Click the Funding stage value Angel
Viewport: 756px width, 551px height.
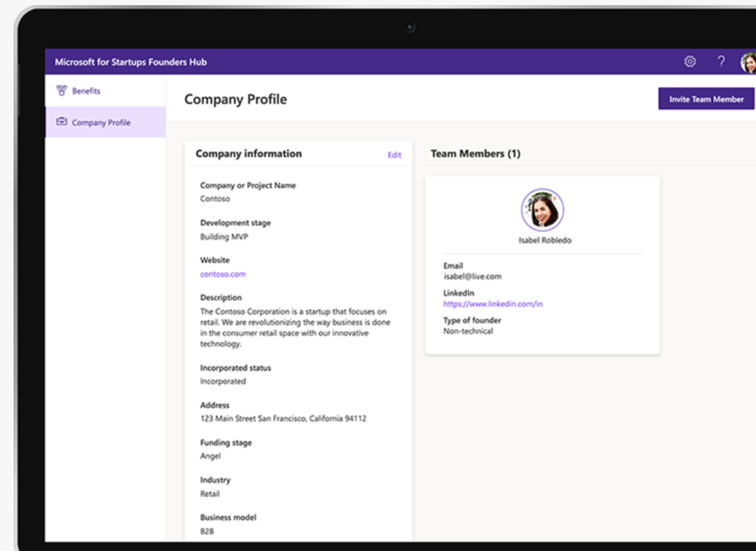click(210, 456)
